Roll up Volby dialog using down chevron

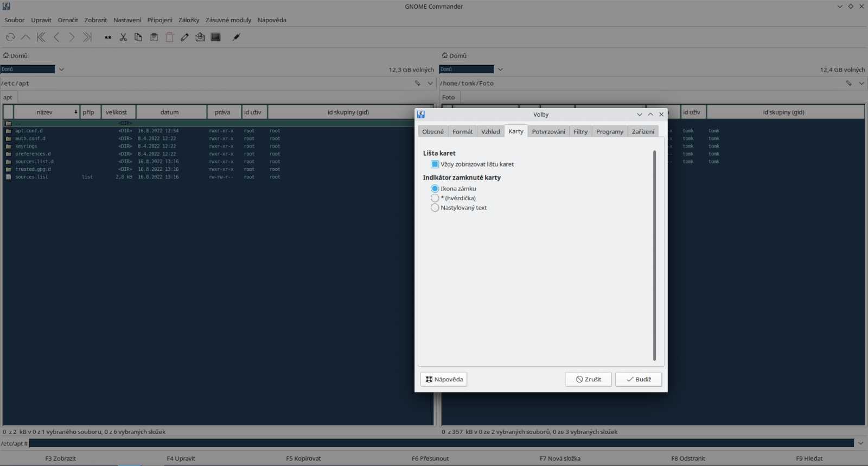point(640,114)
